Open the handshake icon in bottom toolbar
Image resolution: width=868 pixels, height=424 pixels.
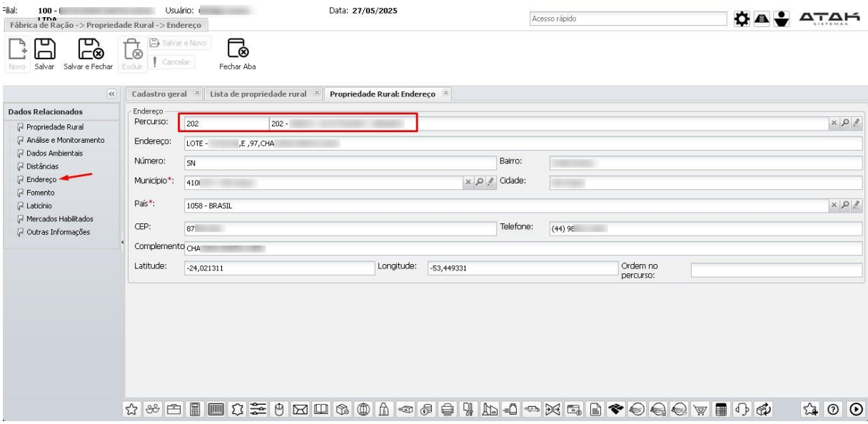[x=615, y=410]
